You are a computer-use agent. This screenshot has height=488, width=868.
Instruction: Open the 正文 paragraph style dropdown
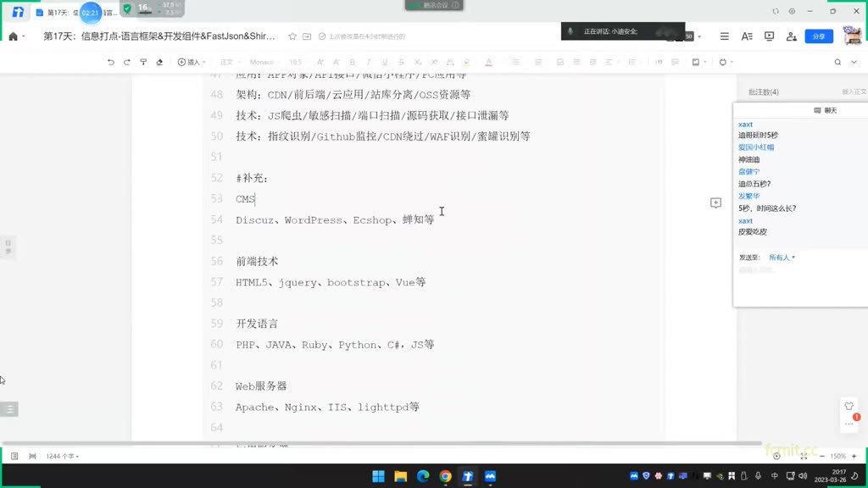coord(230,62)
